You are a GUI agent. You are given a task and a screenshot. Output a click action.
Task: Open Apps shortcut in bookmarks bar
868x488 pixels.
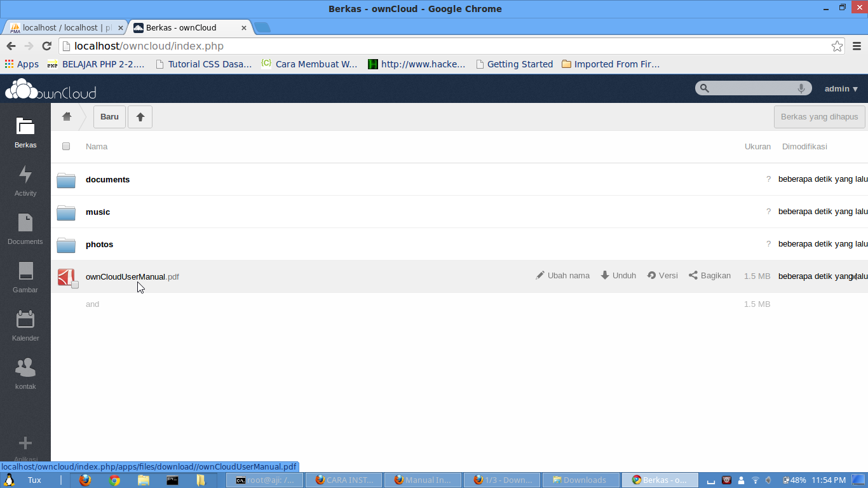(x=22, y=64)
